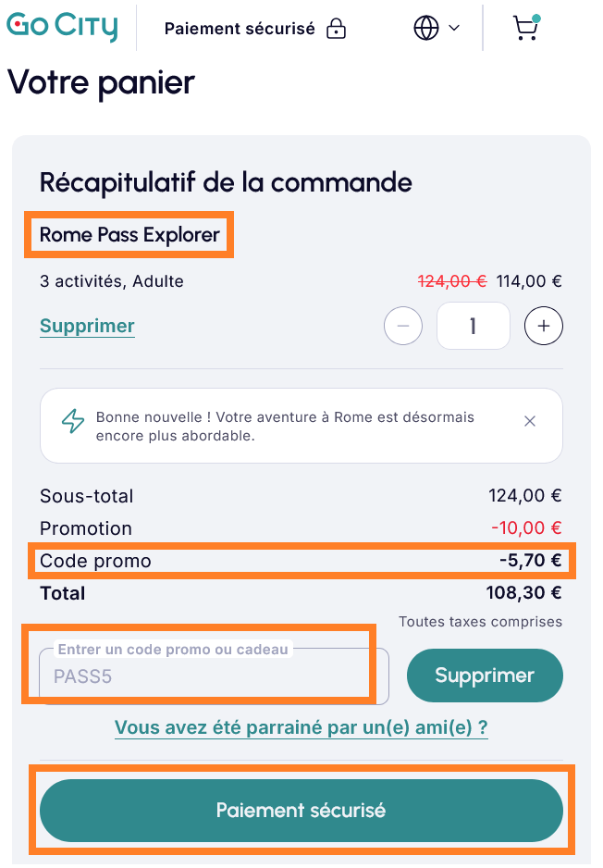Click the lightning bolt icon in the banner
The width and height of the screenshot is (603, 868).
(x=71, y=420)
